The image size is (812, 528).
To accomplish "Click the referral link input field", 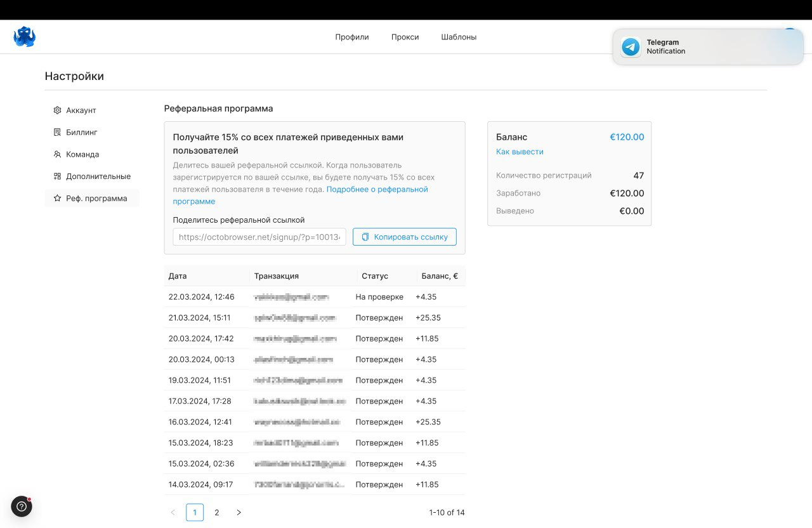I will click(259, 237).
